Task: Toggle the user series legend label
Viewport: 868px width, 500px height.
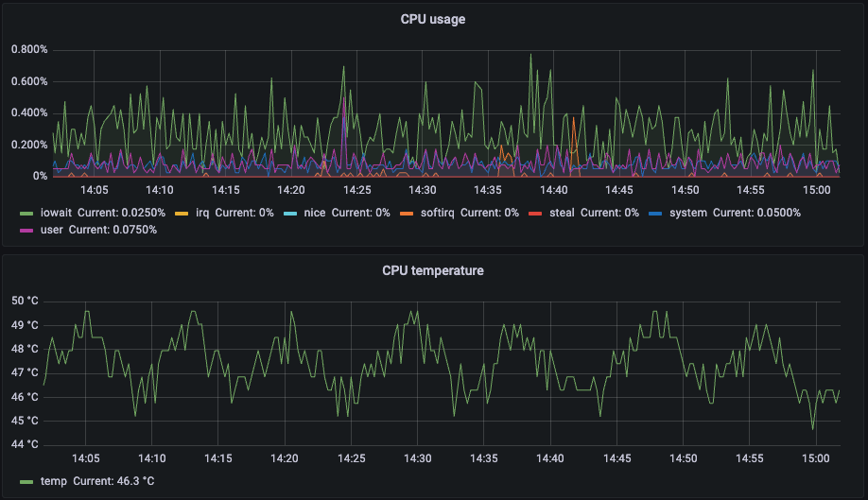Action: 51,230
